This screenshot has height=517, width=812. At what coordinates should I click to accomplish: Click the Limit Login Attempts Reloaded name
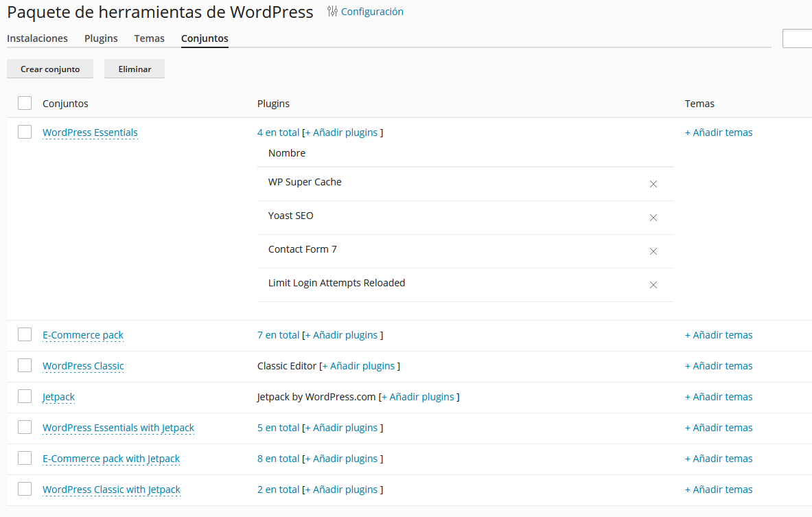(336, 283)
